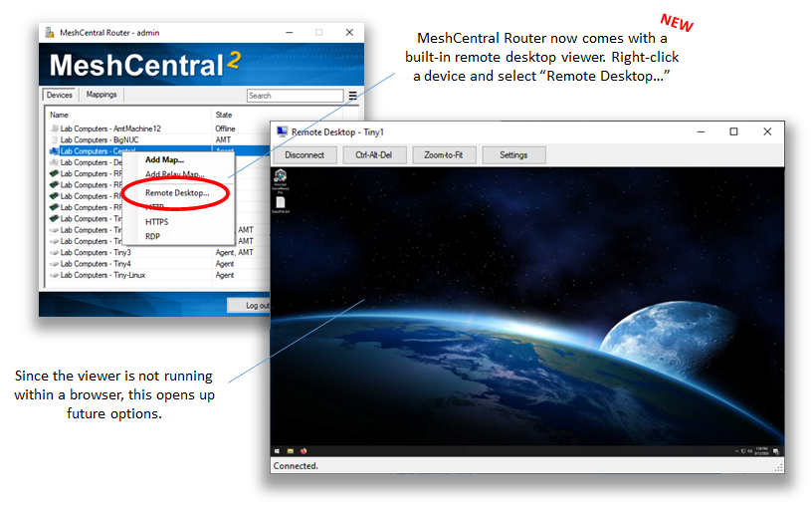The image size is (812, 508).
Task: Open the notification center on the remote taskbar
Action: point(776,451)
